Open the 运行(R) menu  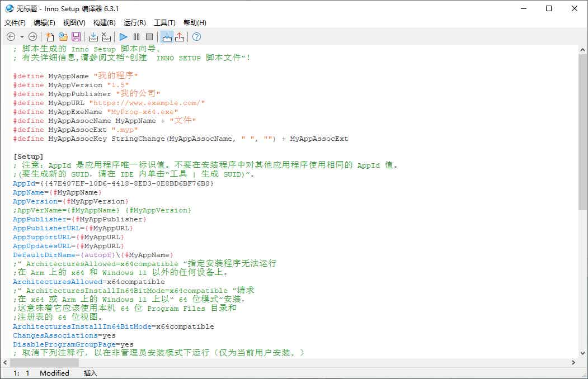click(135, 23)
